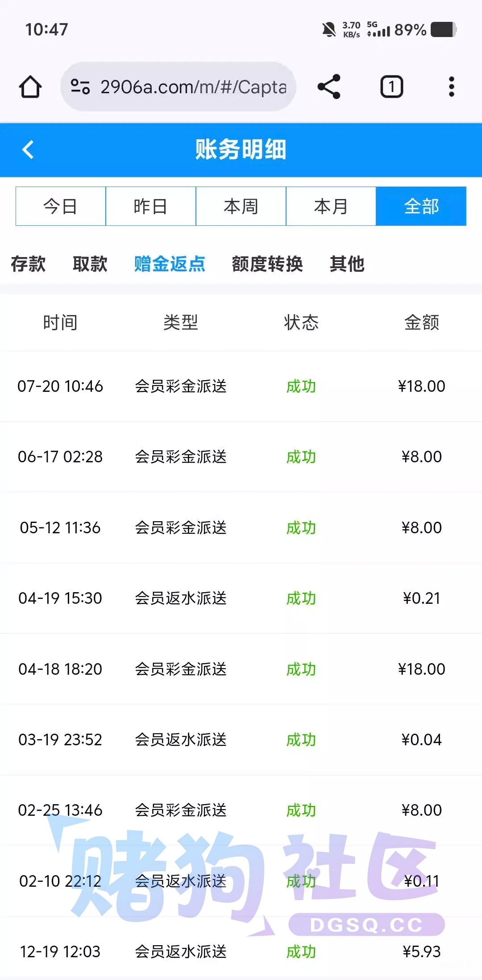This screenshot has width=482, height=980.
Task: Select the 本周 date filter
Action: click(x=241, y=206)
